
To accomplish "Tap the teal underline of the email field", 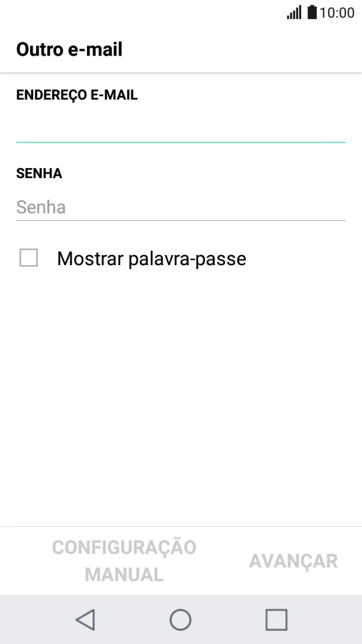I will tap(180, 142).
